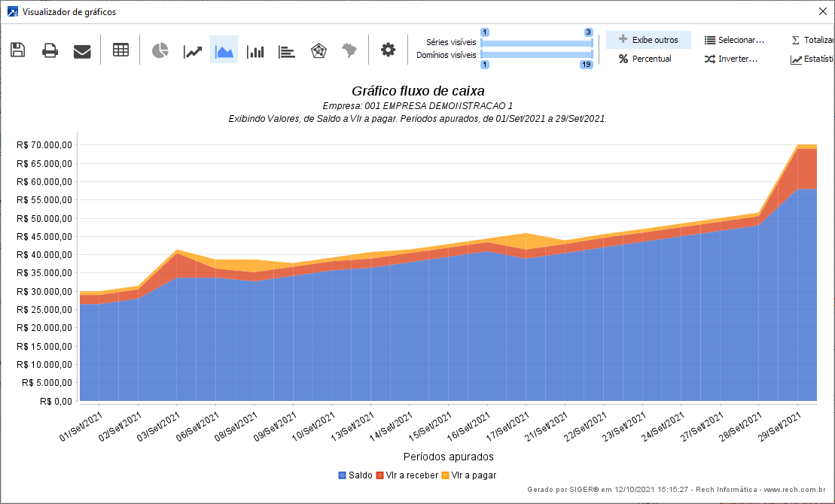The image size is (835, 504).
Task: Switch to vertical bar chart type
Action: (x=256, y=50)
